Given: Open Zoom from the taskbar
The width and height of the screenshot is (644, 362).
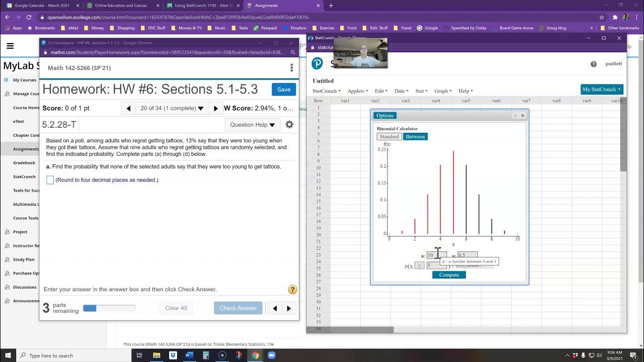Looking at the screenshot, I should [272, 355].
